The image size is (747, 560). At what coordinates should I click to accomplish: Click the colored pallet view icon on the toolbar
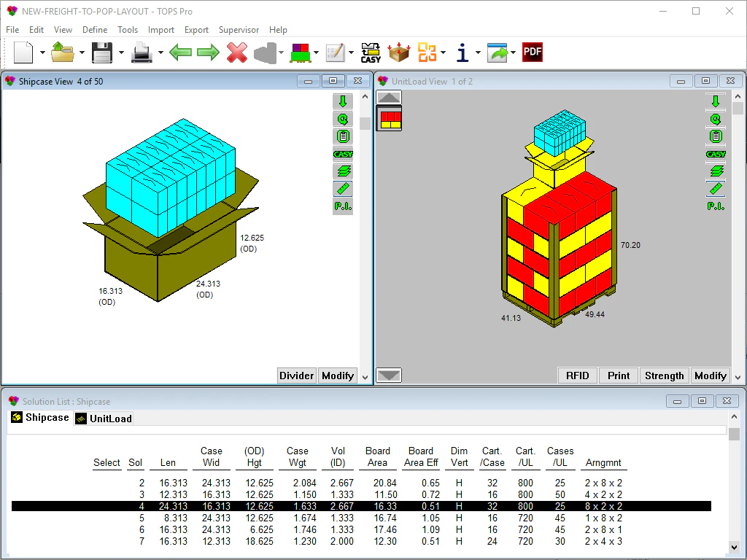301,52
